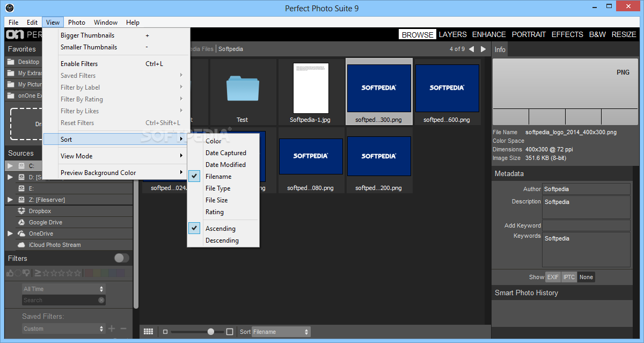Expand the OneDrive source

(10, 233)
